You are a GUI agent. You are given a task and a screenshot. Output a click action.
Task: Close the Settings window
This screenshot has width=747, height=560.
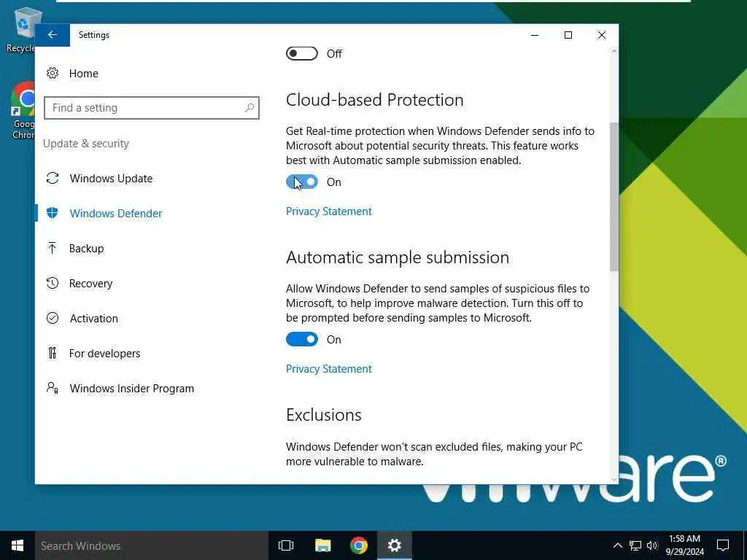[602, 35]
